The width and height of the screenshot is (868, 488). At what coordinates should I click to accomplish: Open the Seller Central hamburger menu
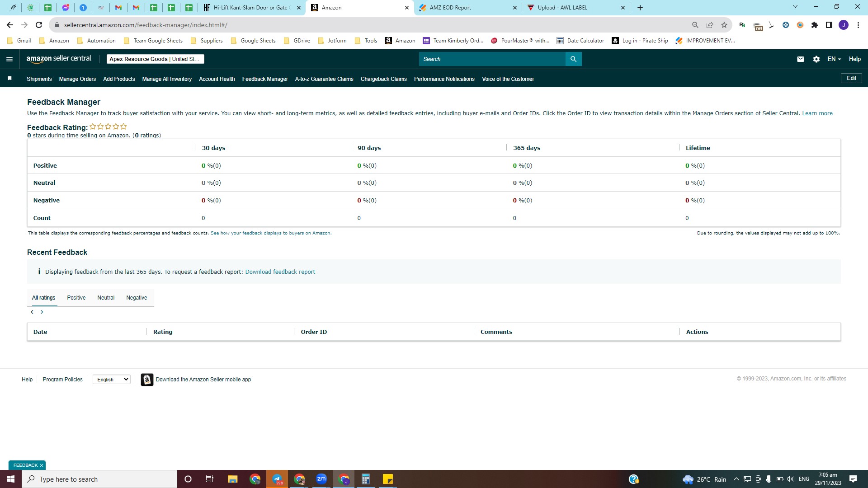coord(9,59)
